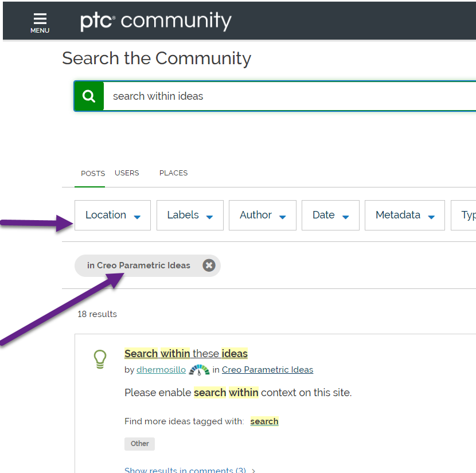
Task: Switch to the USERS tab
Action: [127, 173]
